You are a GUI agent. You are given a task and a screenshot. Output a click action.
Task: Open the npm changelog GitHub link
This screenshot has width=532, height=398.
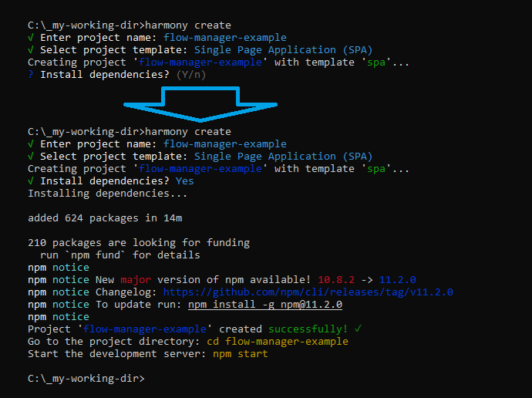click(308, 292)
